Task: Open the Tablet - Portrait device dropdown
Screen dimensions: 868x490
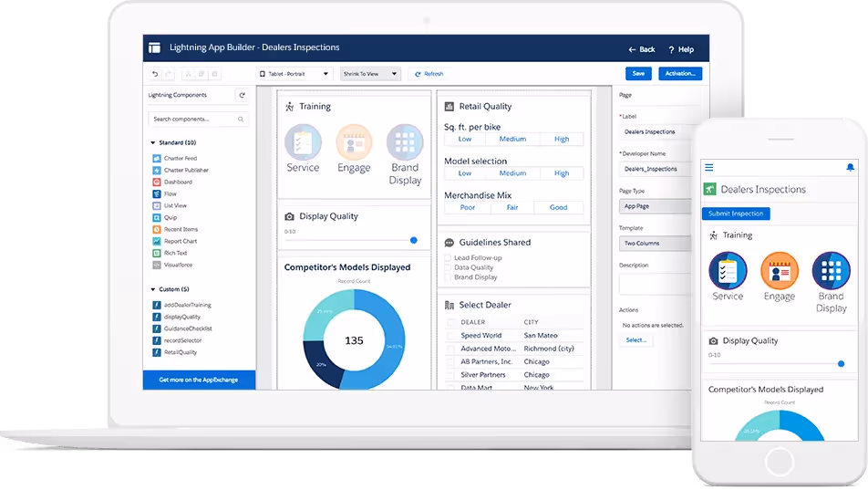Action: click(294, 74)
